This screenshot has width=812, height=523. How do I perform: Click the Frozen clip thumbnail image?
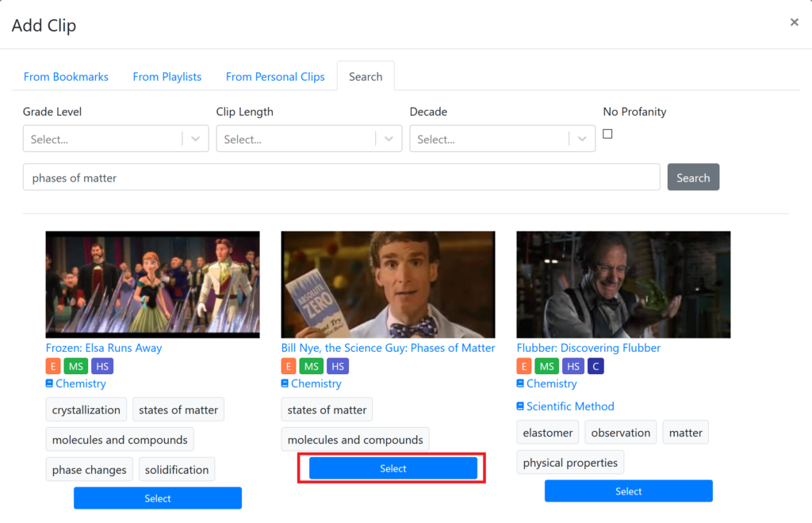point(152,284)
